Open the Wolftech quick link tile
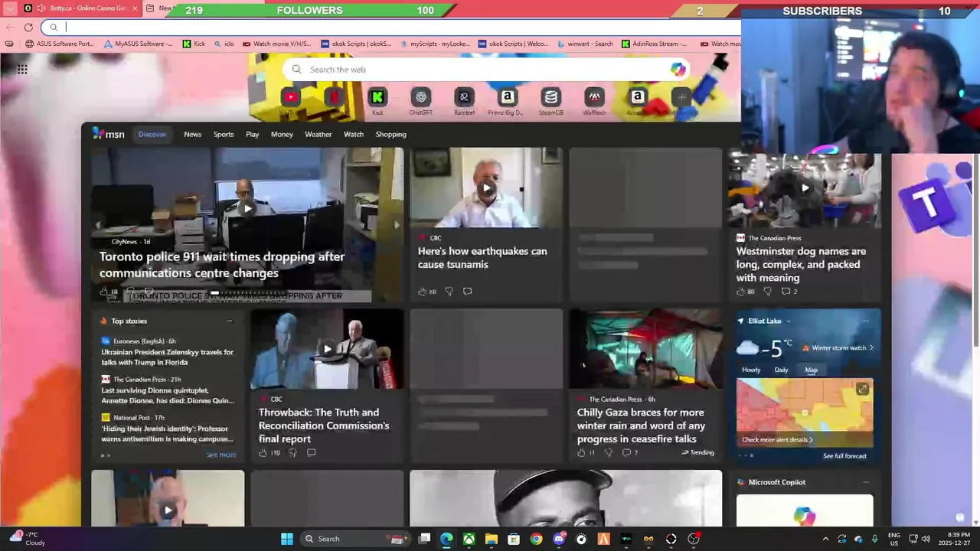This screenshot has width=980, height=551. tap(594, 97)
